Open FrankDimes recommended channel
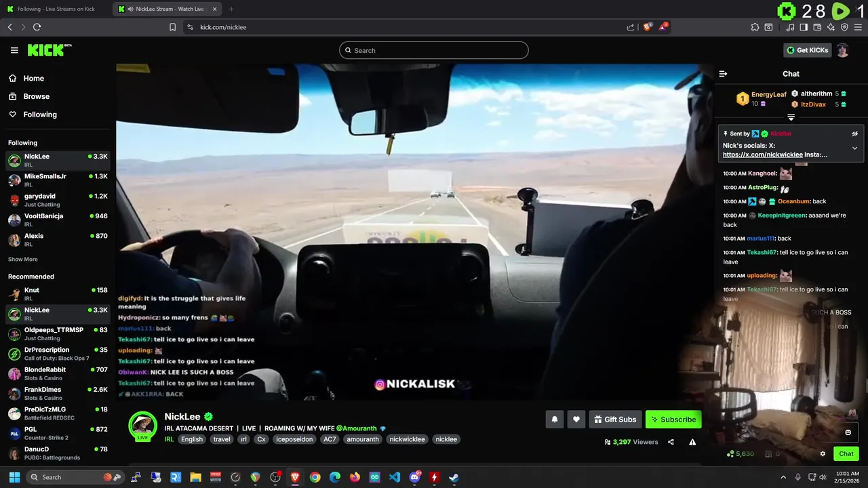 [x=58, y=393]
